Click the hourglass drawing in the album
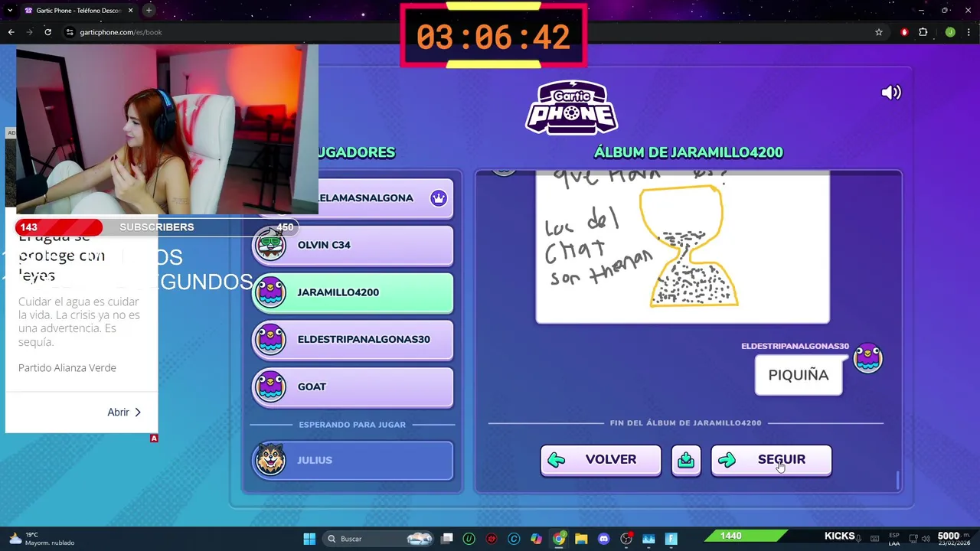This screenshot has height=551, width=980. coord(692,246)
